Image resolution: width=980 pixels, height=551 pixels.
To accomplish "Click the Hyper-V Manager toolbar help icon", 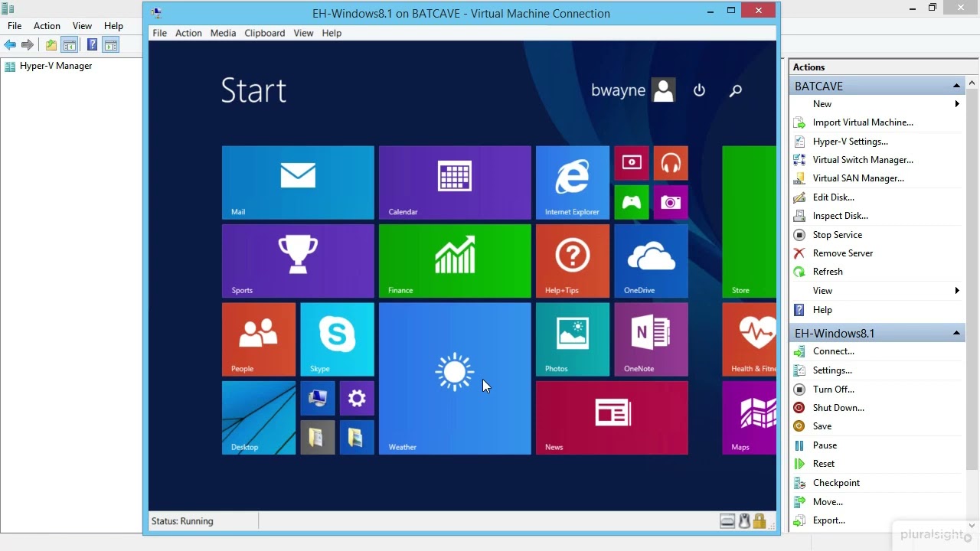I will [x=92, y=45].
